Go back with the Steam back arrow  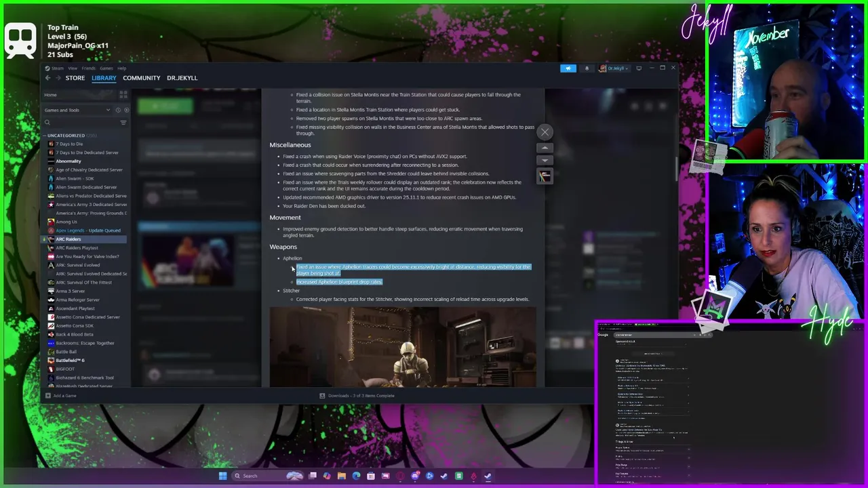point(47,78)
